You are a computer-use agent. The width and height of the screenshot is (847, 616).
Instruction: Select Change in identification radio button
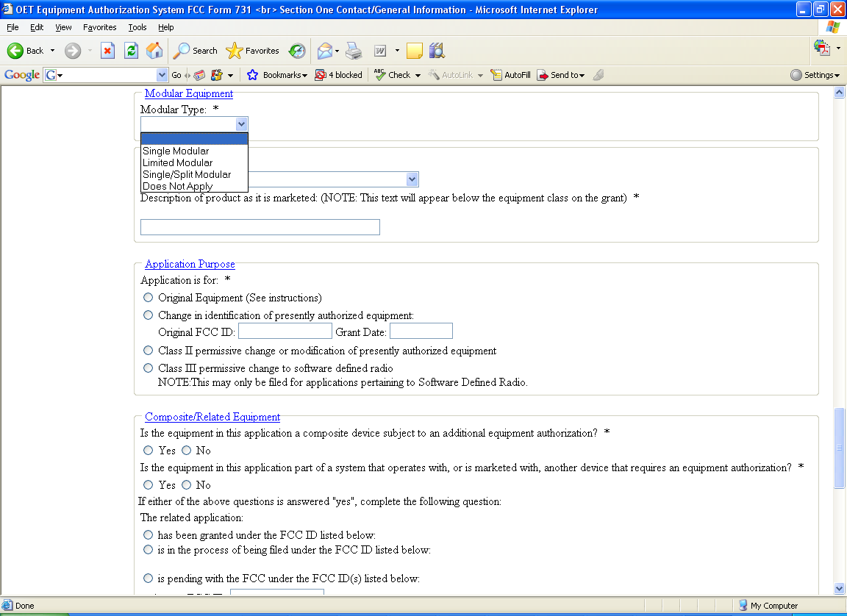[x=148, y=315]
